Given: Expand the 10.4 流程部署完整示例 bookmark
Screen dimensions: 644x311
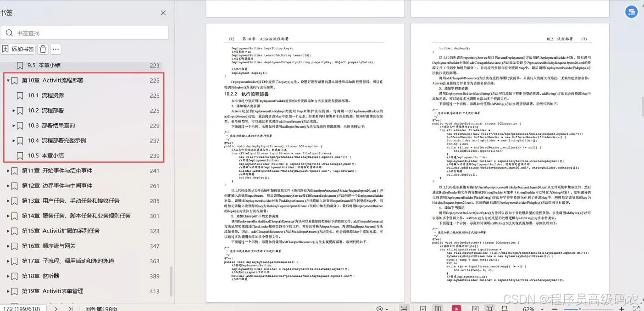Looking at the screenshot, I should (14, 141).
